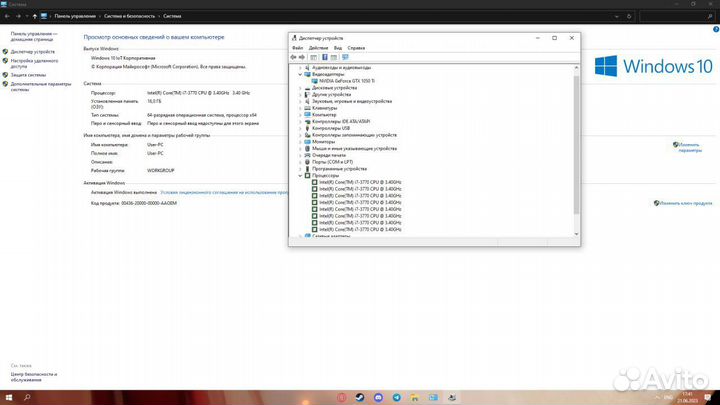Go forward in Control Panel navigation
Screen dimensions: 720x405
point(18,16)
